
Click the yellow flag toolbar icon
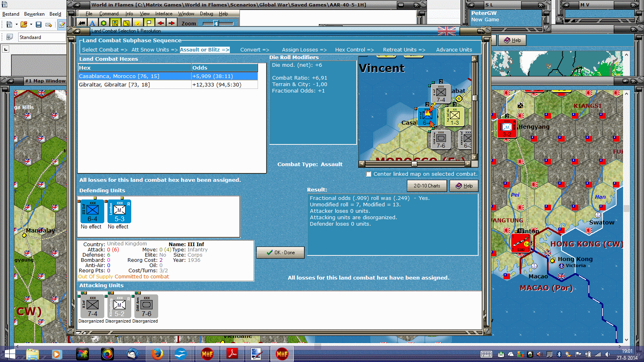click(x=149, y=23)
